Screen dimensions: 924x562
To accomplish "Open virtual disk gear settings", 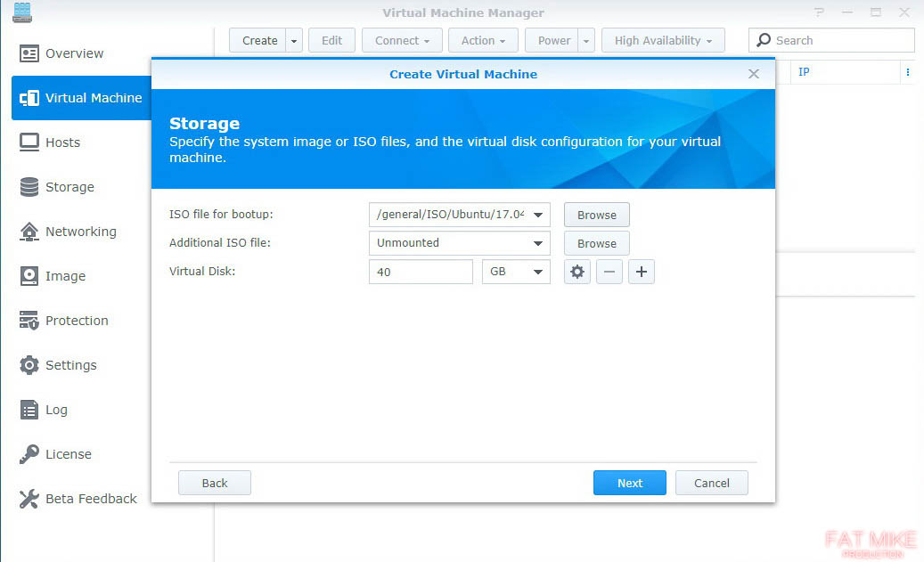I will [x=576, y=272].
